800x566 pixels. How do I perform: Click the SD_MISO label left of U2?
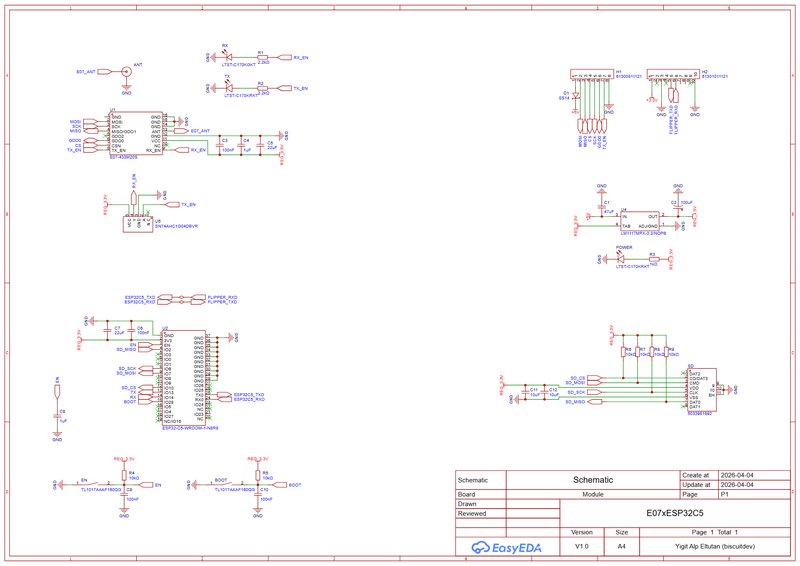pos(126,350)
